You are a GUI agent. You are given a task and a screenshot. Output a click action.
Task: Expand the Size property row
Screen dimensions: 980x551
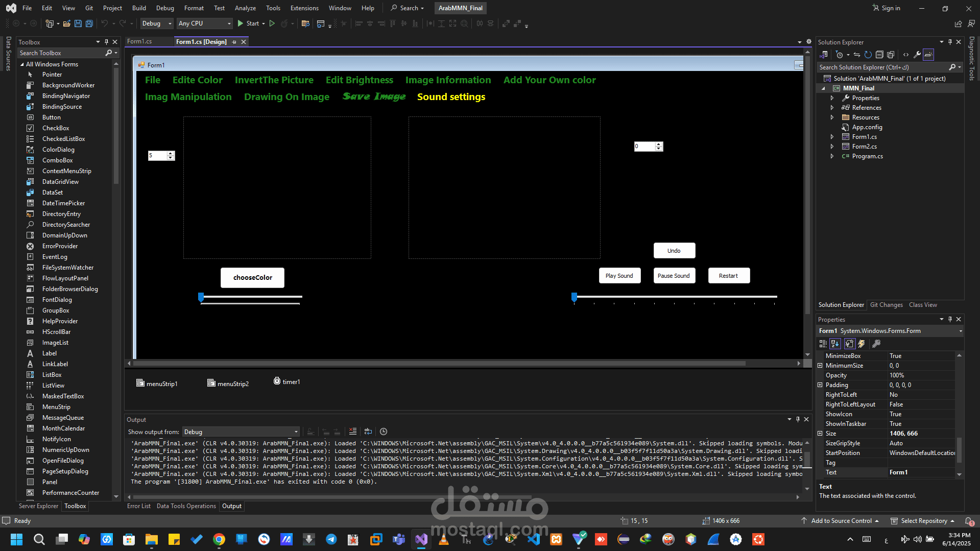pyautogui.click(x=820, y=434)
